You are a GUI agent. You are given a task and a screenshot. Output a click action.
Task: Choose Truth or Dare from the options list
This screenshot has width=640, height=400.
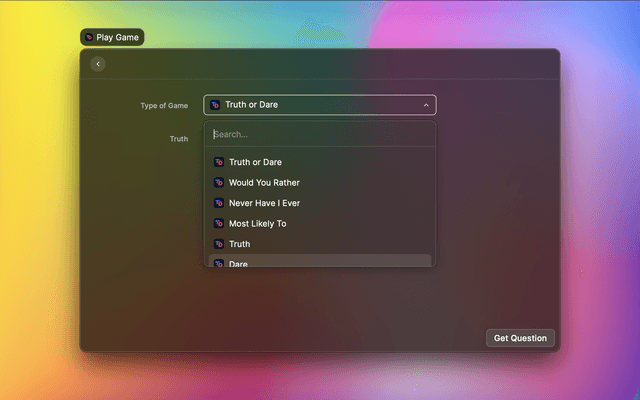[255, 162]
